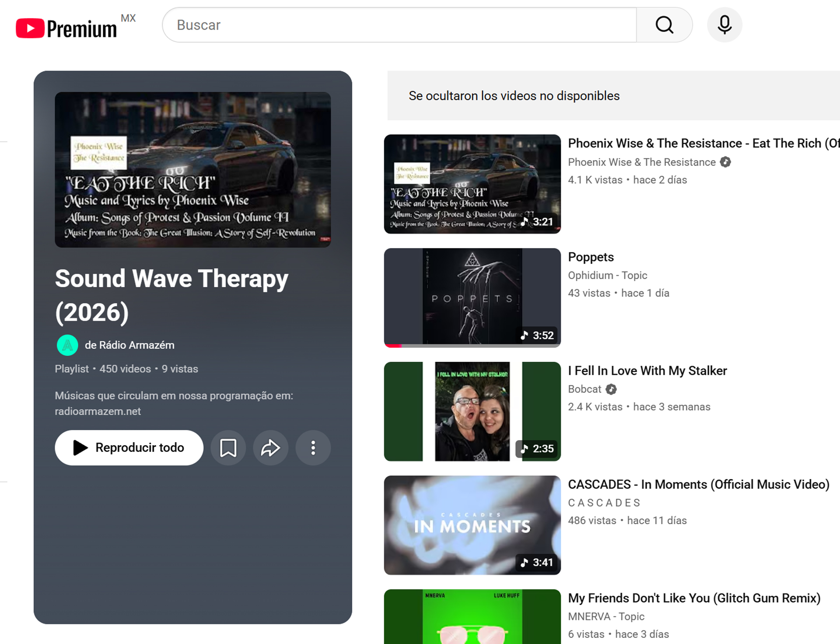Click '2.4 K vistas • hace 3 semanas' text
Viewport: 840px width, 644px height.
639,407
